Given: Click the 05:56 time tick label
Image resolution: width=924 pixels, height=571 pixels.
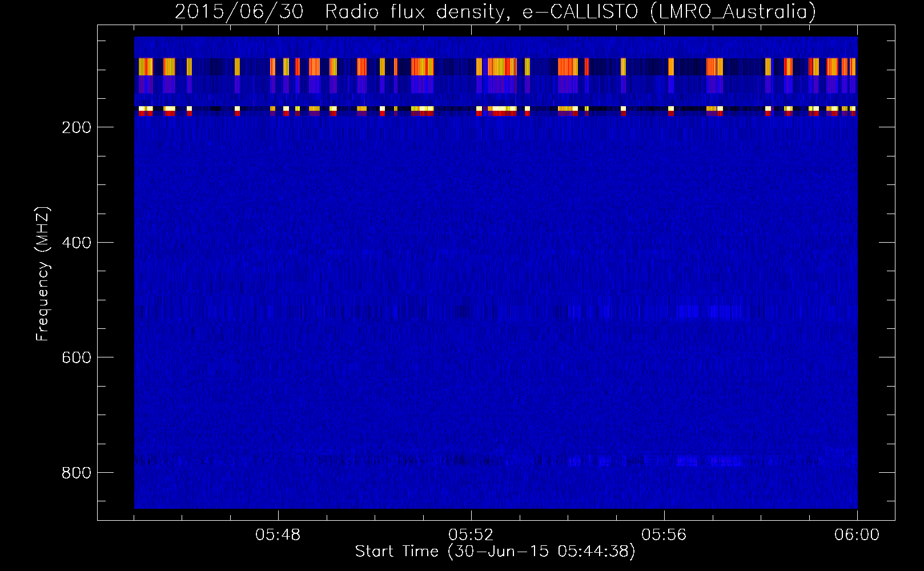Looking at the screenshot, I should (x=664, y=535).
